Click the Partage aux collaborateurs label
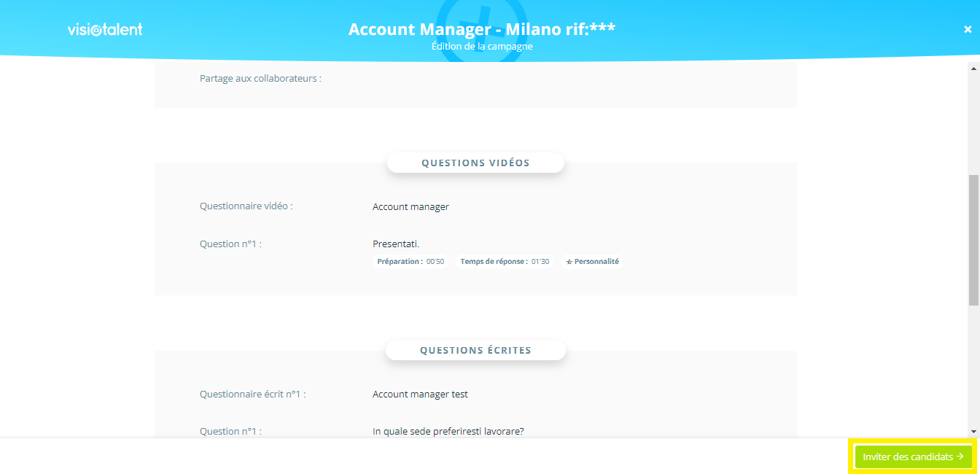Viewport: 980px width, 474px height. click(x=260, y=78)
